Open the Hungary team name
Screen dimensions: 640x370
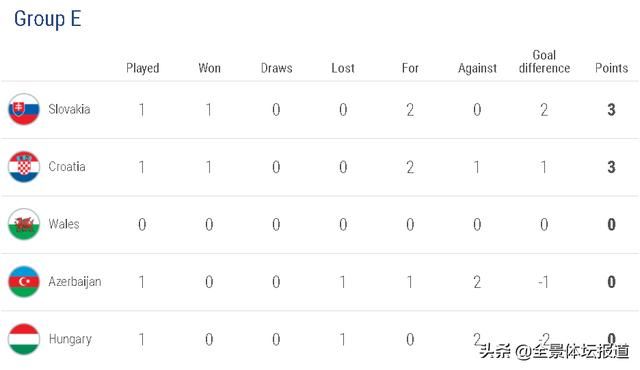coord(70,339)
